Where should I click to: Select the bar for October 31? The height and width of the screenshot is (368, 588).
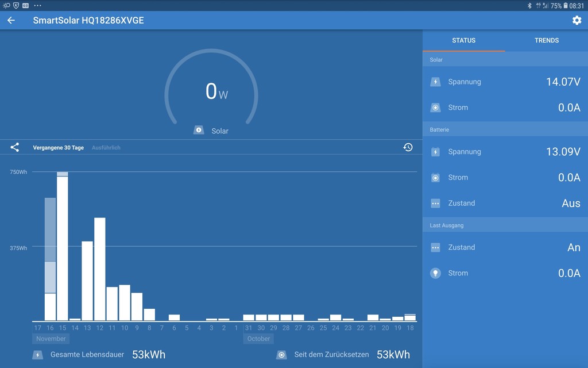[249, 317]
